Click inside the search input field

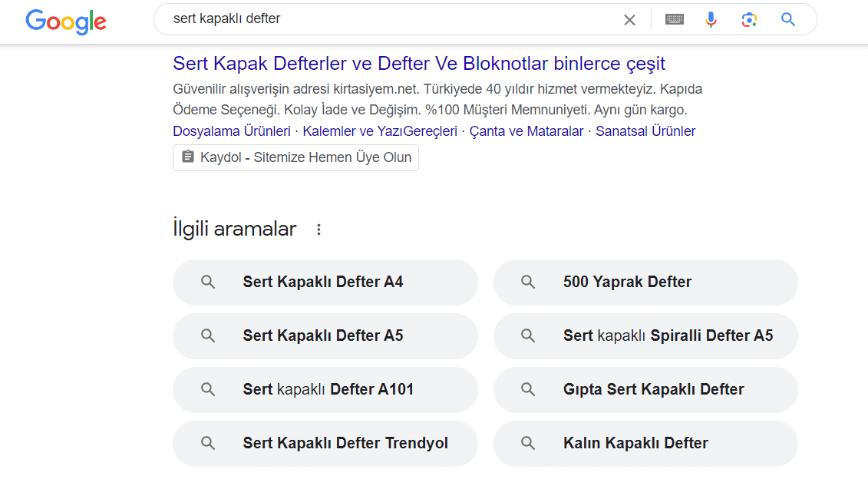click(x=384, y=19)
